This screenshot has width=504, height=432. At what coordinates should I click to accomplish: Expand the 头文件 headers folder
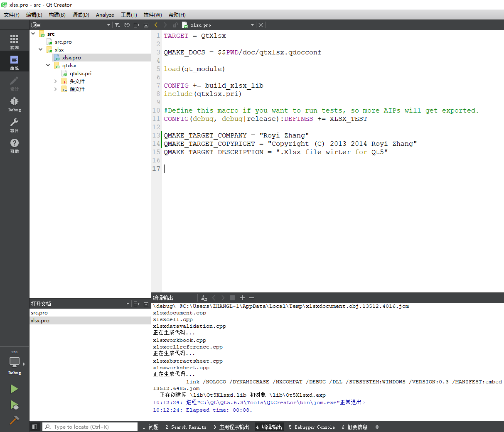tap(55, 81)
